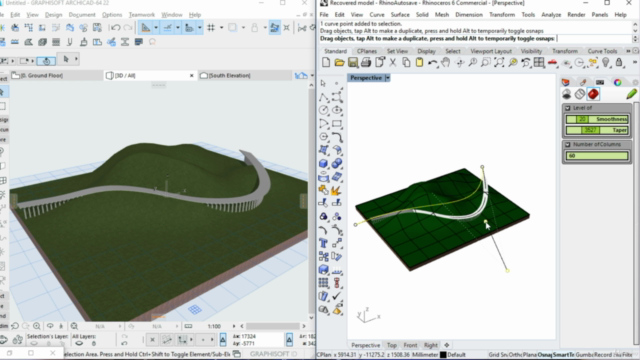Expand Archicad arrow tool flyout arrow
This screenshot has width=640, height=360.
pos(76,59)
